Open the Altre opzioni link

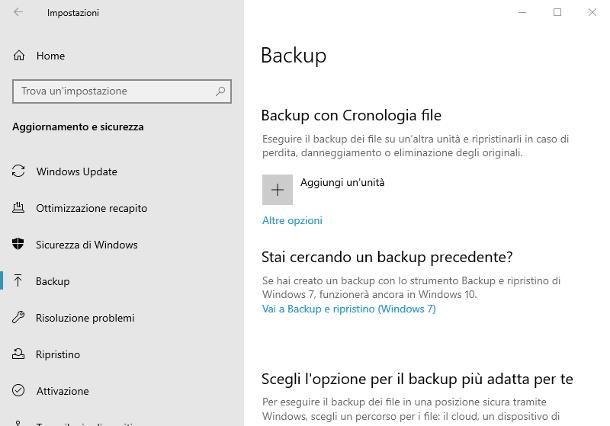[x=292, y=221]
